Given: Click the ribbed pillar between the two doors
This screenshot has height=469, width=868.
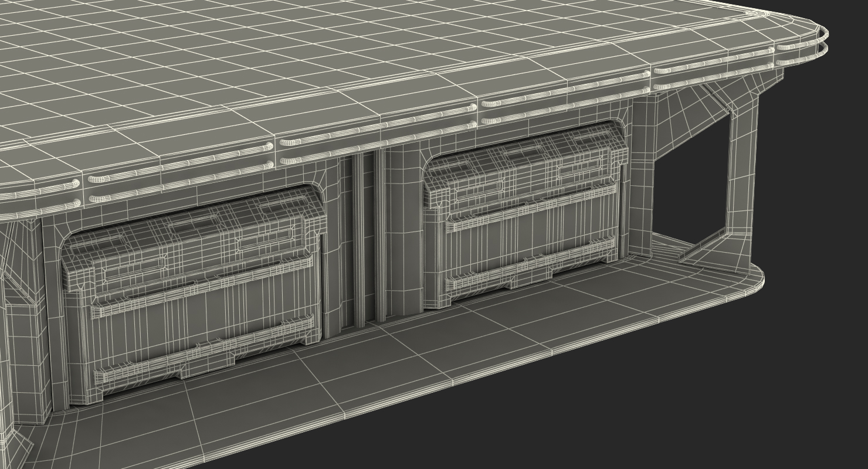Looking at the screenshot, I should 369,237.
